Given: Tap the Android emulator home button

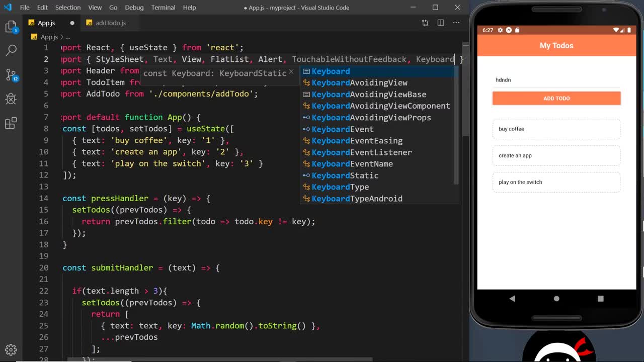Looking at the screenshot, I should (556, 299).
